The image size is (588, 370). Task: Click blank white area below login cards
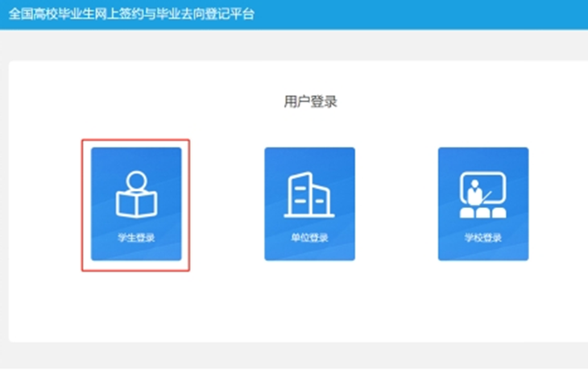309,306
